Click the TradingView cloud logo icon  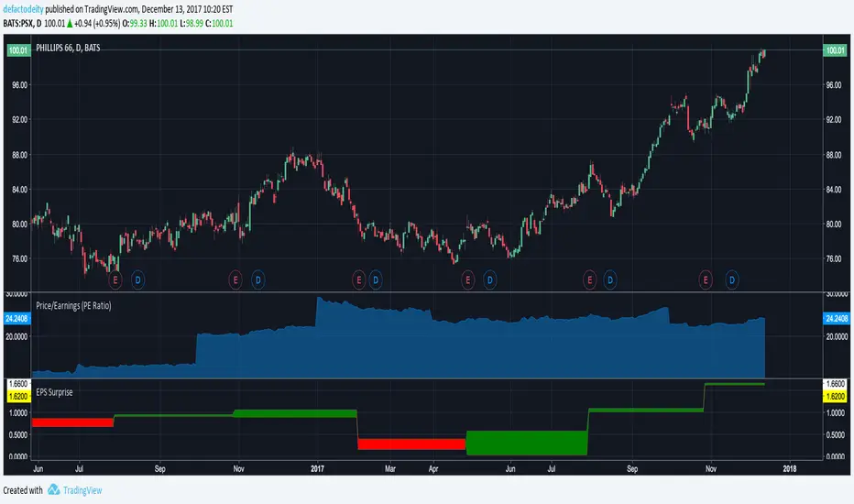point(53,490)
